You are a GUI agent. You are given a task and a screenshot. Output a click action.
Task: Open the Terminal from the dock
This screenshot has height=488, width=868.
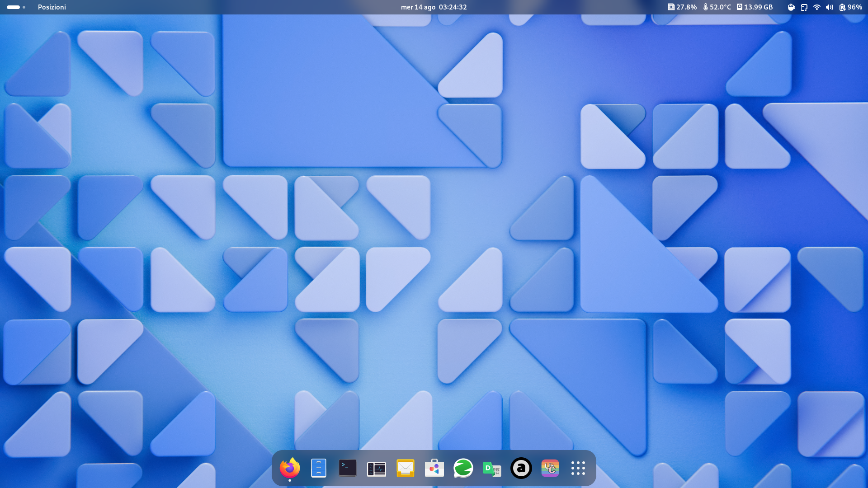(348, 468)
